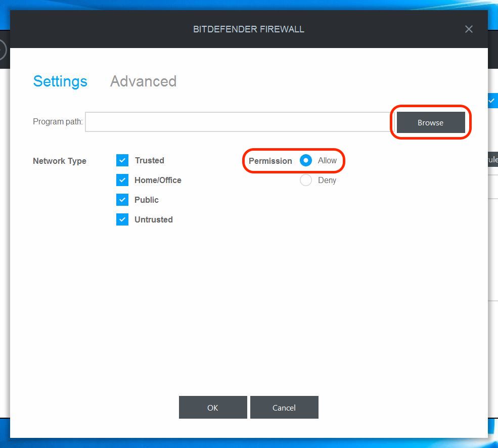Click the Bitdefender Firewall title text
Image resolution: width=498 pixels, height=448 pixels.
click(x=249, y=29)
